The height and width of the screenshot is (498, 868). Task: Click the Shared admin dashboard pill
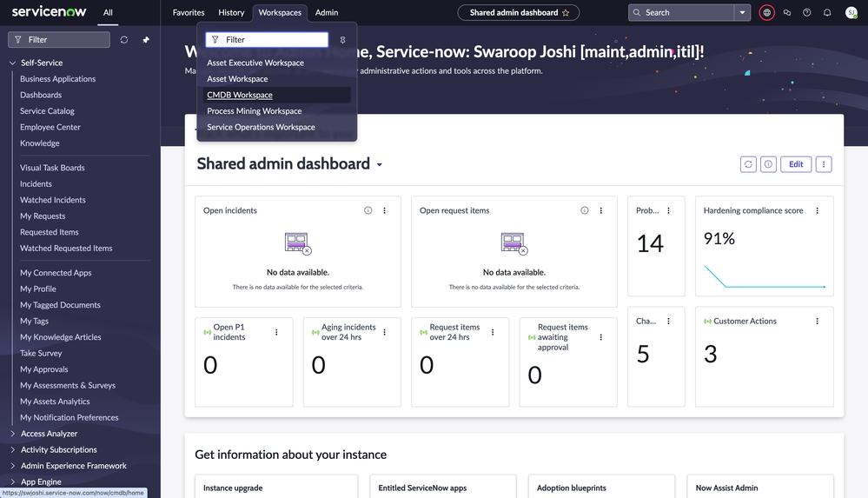point(519,13)
